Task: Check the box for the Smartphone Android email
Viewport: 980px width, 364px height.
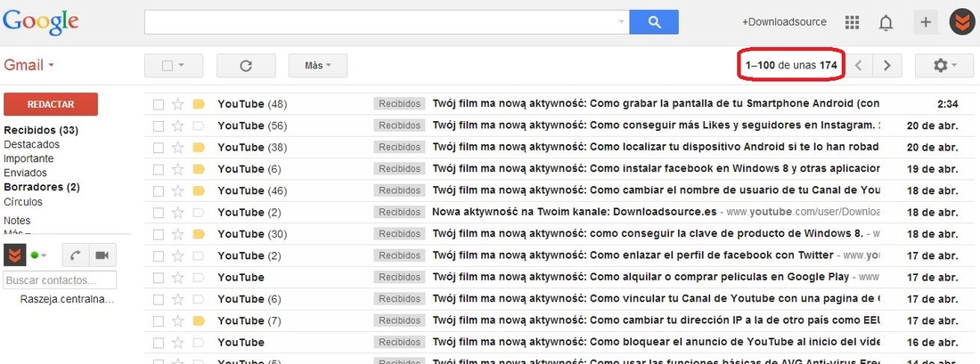Action: (158, 104)
